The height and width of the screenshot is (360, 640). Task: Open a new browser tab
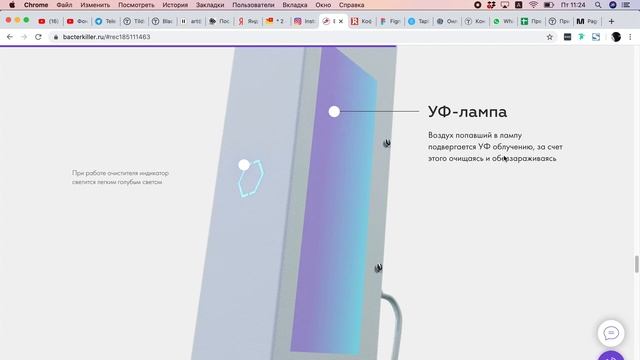tap(611, 21)
